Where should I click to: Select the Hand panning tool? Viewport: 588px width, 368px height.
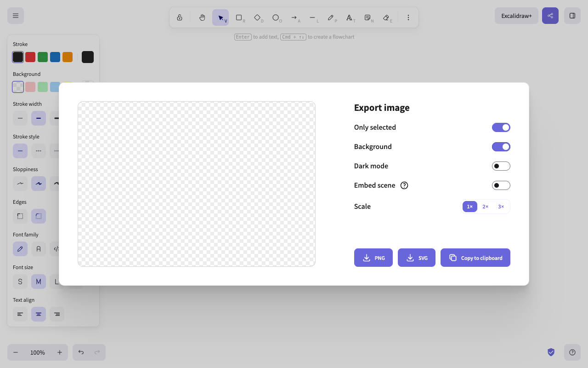[x=202, y=17]
